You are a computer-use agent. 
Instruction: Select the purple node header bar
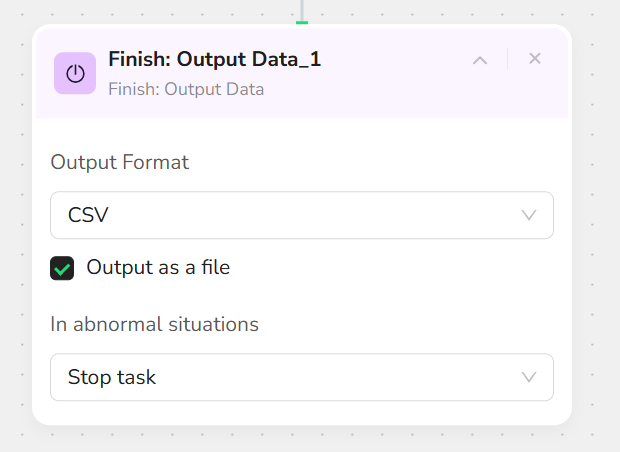coord(400,95)
